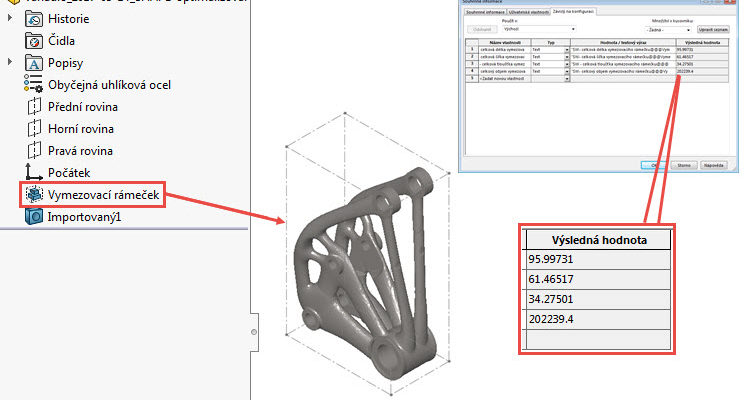Select the 'celková tloušťka vymez' property name cell
Viewport: 750px width, 400px height.
(x=505, y=64)
